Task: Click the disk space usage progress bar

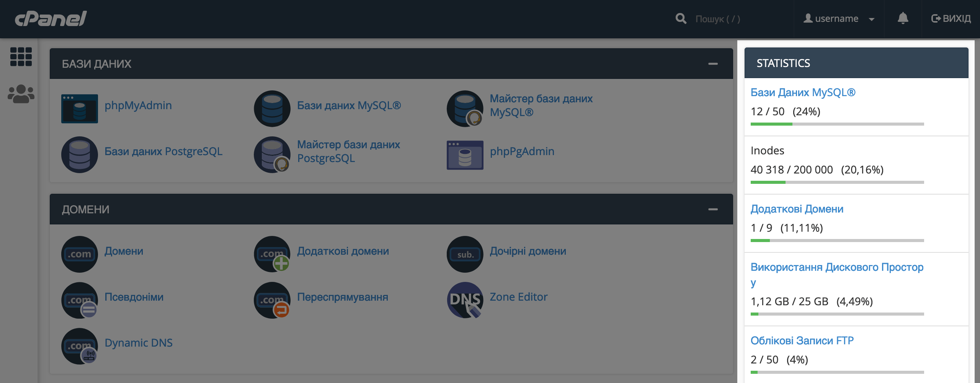Action: coord(837,314)
